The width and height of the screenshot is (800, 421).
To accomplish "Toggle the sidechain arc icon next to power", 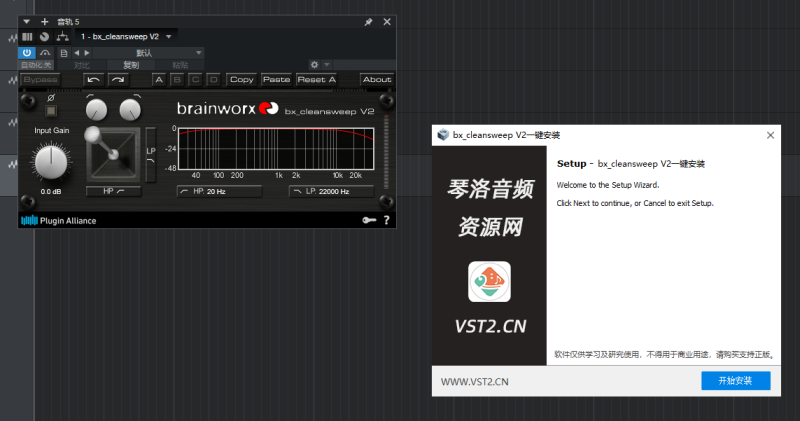I will [45, 53].
